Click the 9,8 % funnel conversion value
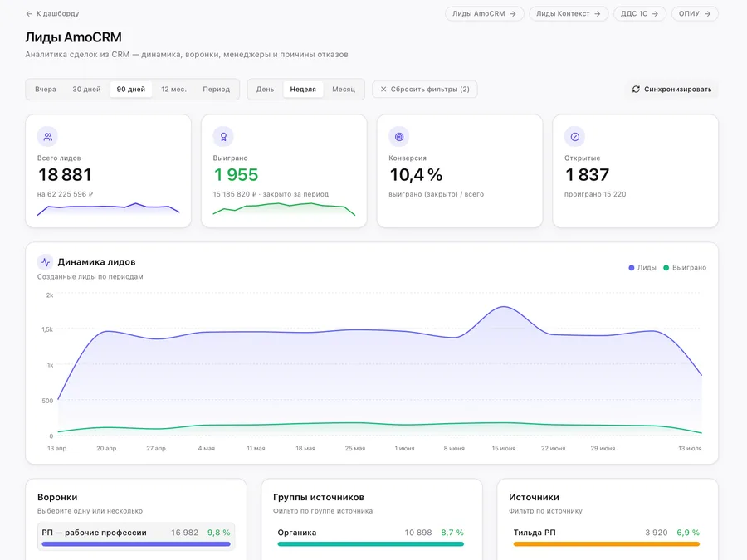 coord(218,533)
